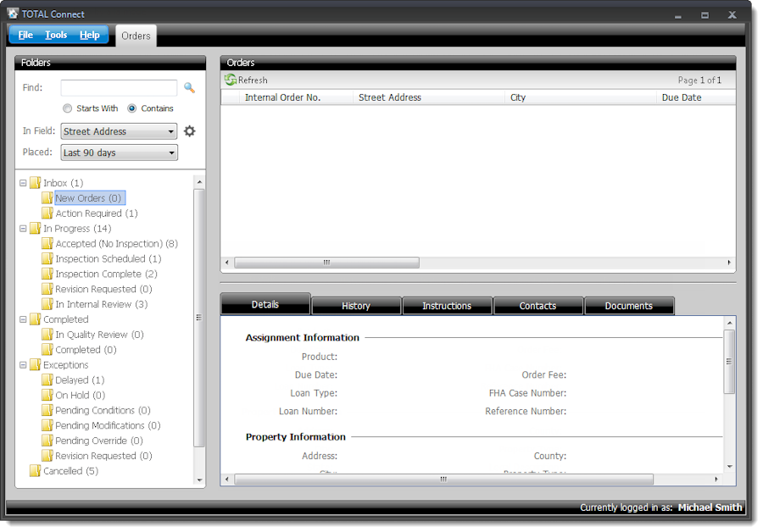Click the search magnifier icon beside Find
Image resolution: width=763 pixels, height=532 pixels.
click(189, 88)
